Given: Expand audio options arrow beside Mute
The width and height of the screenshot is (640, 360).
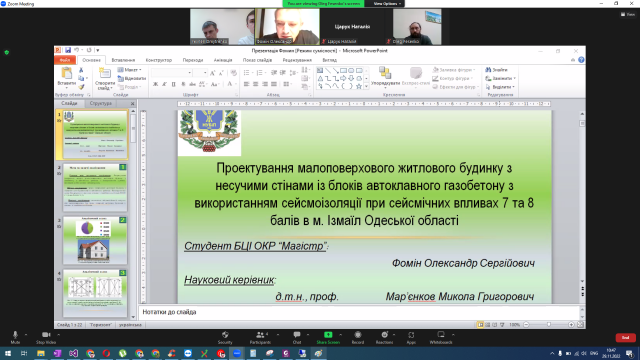Looking at the screenshot, I should [x=26, y=335].
